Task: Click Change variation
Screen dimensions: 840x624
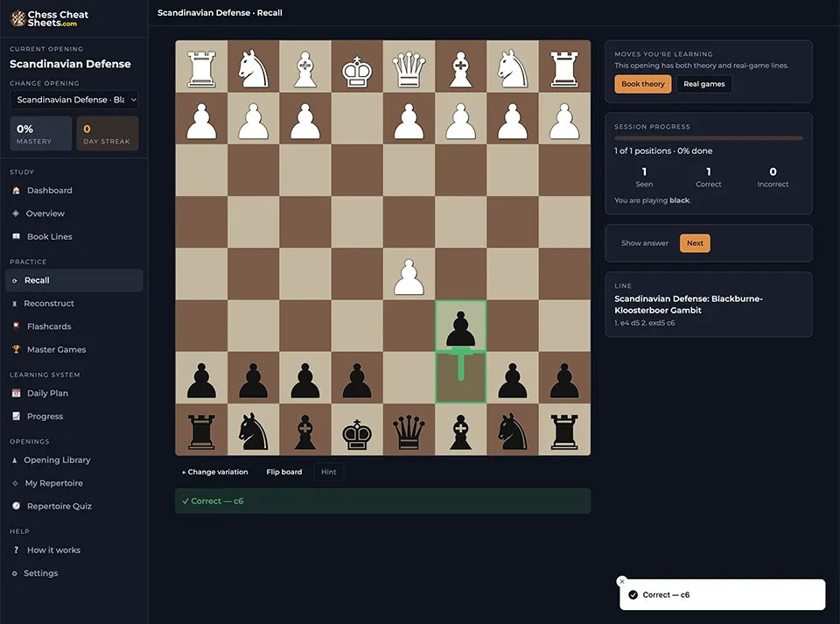Action: click(214, 472)
